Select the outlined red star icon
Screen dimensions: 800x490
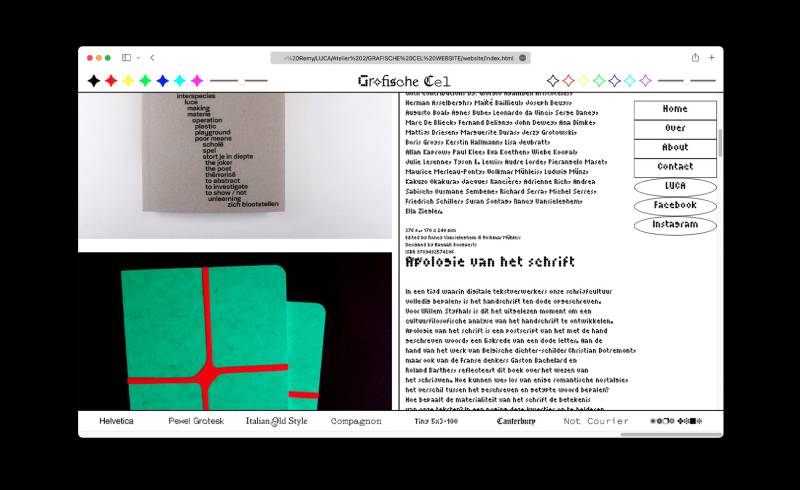point(568,81)
